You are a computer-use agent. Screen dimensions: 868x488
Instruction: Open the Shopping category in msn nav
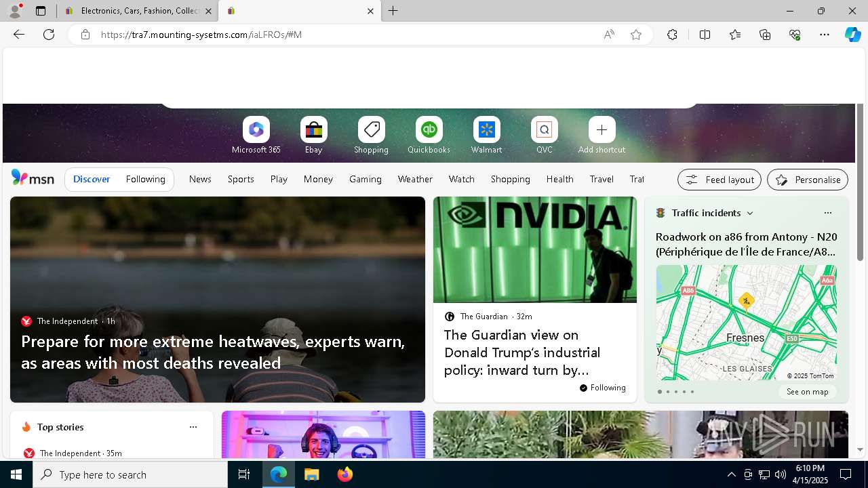510,179
